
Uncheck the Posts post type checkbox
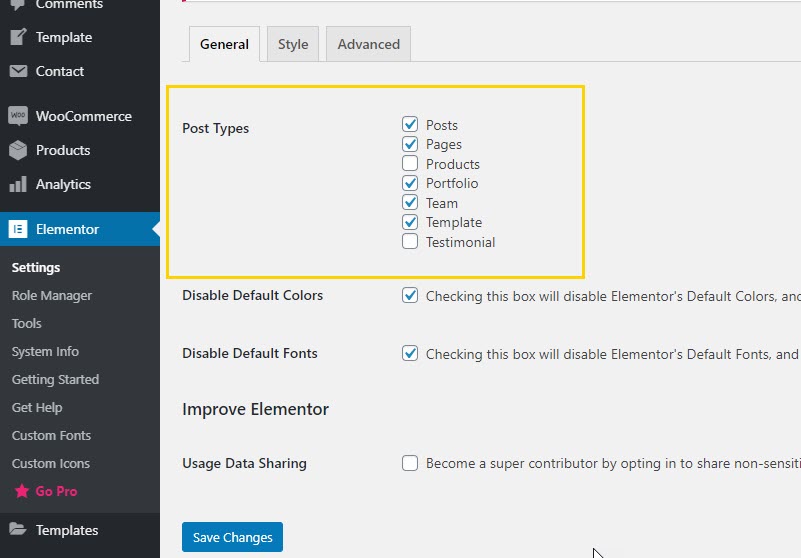(x=410, y=124)
